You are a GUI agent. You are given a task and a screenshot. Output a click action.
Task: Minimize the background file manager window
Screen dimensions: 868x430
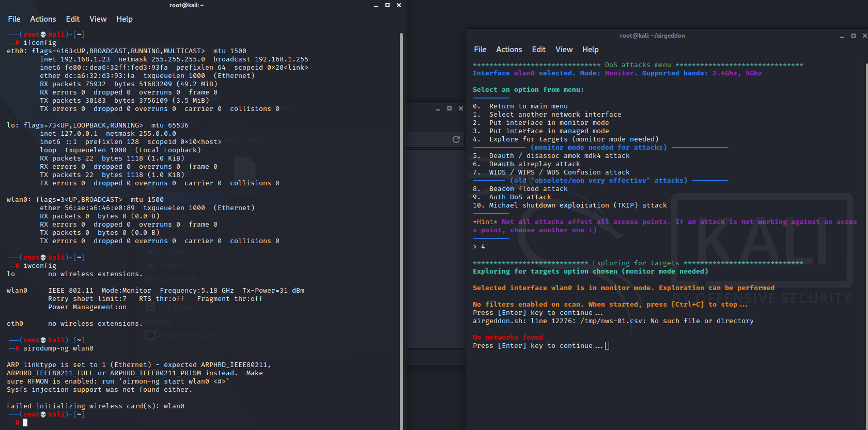pos(438,109)
